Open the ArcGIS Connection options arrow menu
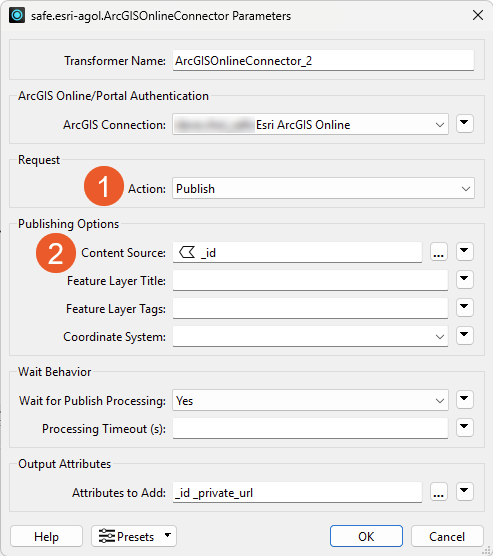The width and height of the screenshot is (493, 556). 465,123
